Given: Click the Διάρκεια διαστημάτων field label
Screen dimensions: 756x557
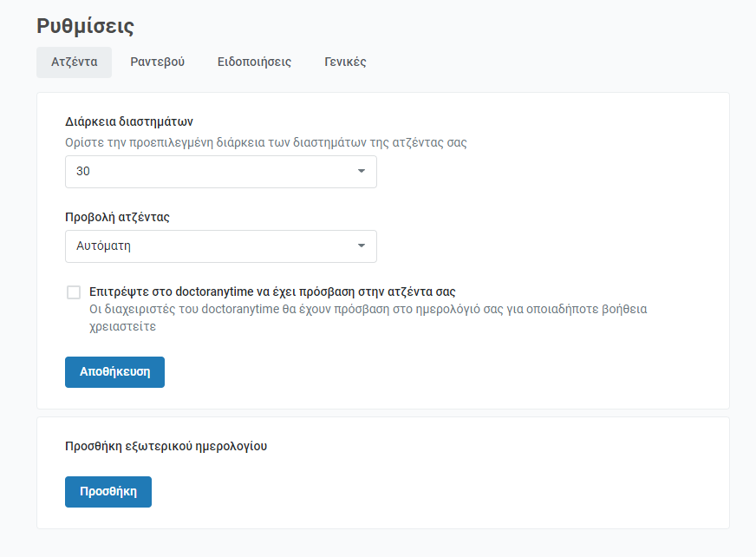Looking at the screenshot, I should pyautogui.click(x=129, y=121).
